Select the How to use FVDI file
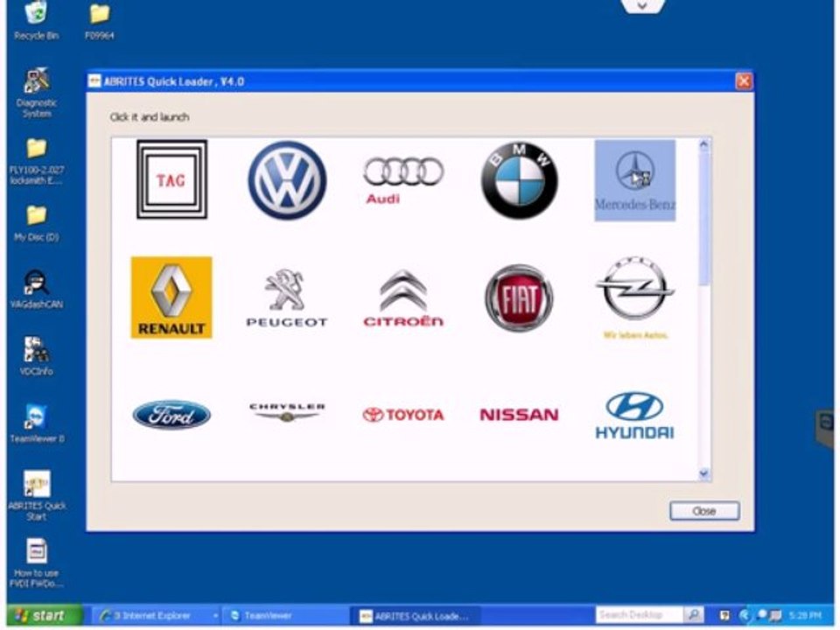Image resolution: width=840 pixels, height=630 pixels. [37, 563]
